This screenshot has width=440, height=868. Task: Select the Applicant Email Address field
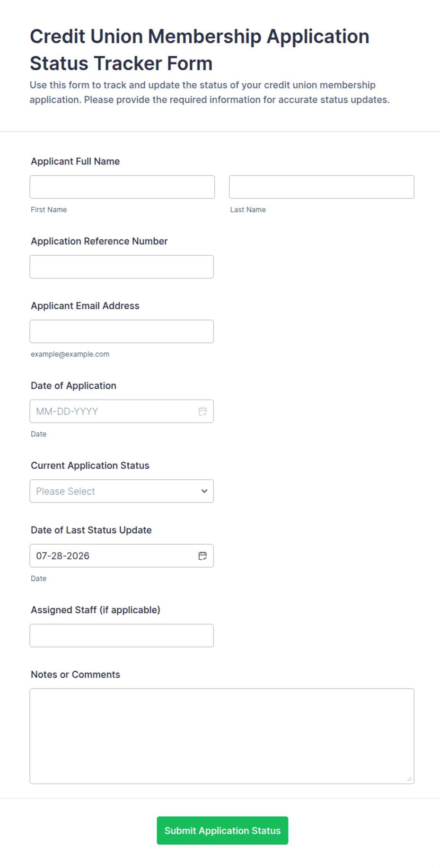tap(122, 331)
